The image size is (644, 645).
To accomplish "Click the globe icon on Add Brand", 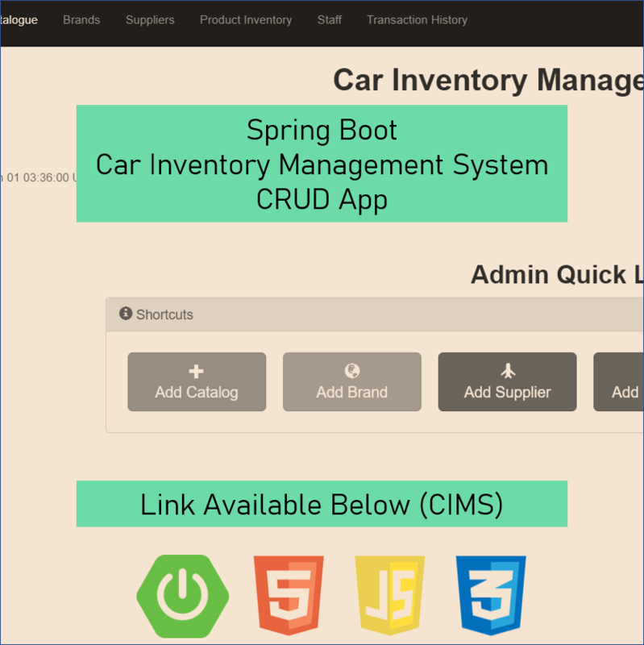I will [x=352, y=371].
